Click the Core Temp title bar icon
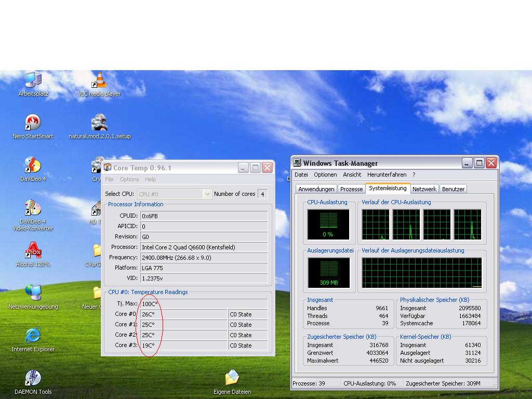532x399 pixels. point(108,167)
